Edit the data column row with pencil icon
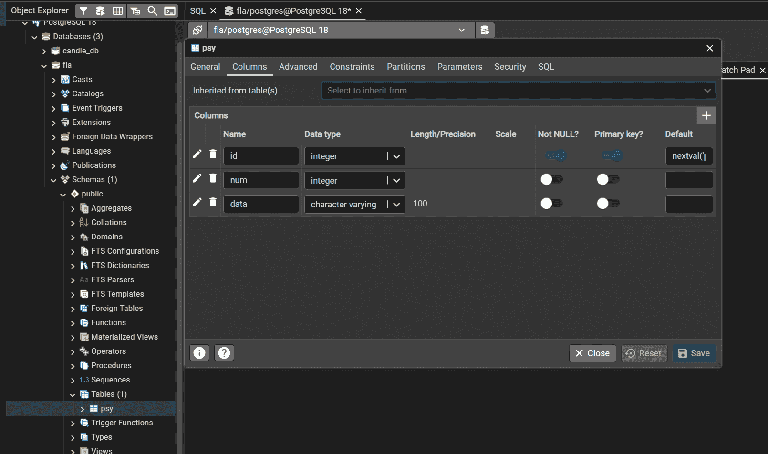This screenshot has width=768, height=454. pyautogui.click(x=197, y=202)
